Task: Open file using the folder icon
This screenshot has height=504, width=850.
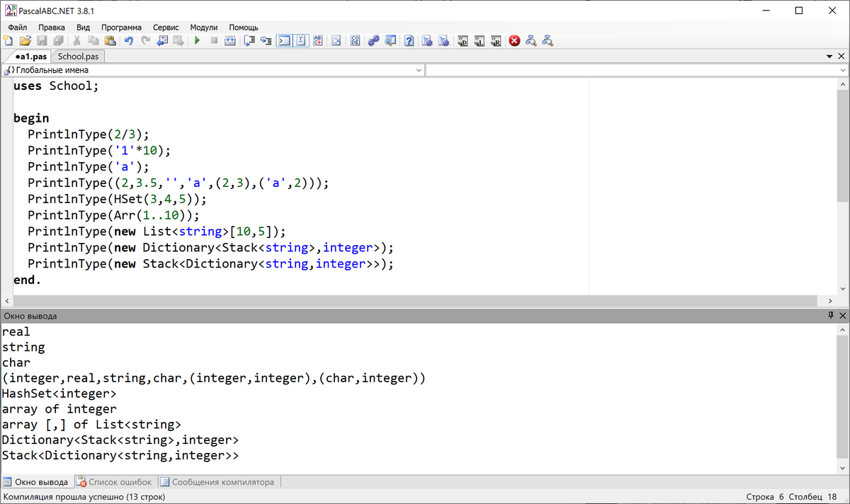Action: [x=25, y=41]
